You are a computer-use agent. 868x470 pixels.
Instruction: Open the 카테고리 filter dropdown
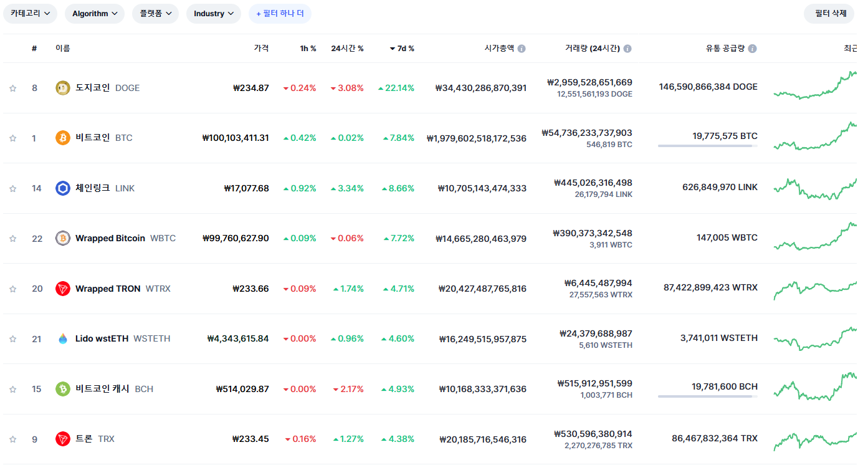click(31, 14)
